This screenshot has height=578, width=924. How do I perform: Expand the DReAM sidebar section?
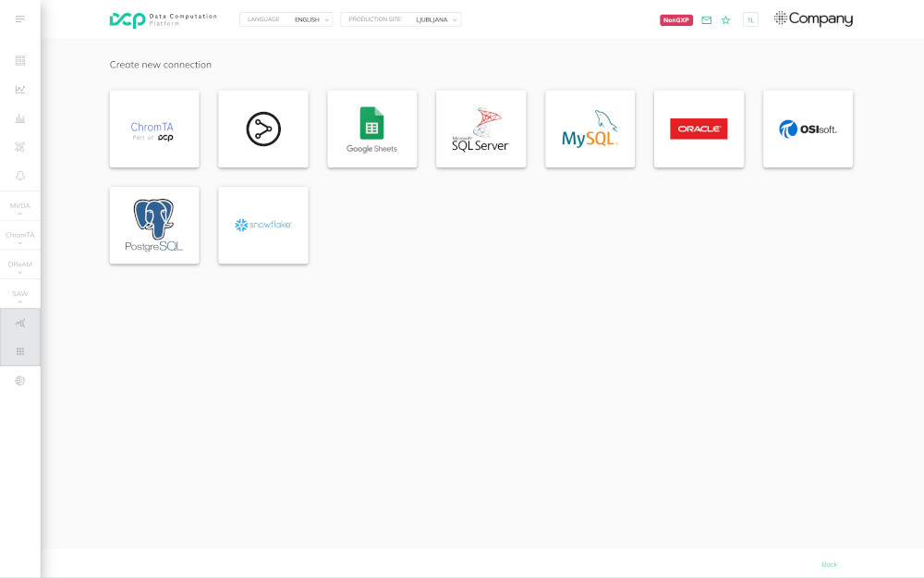pos(20,264)
